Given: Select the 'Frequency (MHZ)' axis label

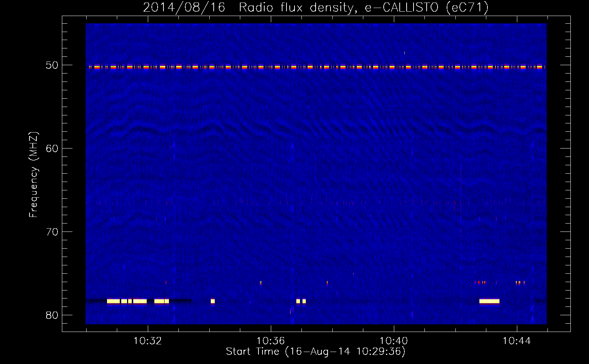Looking at the screenshot, I should tap(33, 175).
